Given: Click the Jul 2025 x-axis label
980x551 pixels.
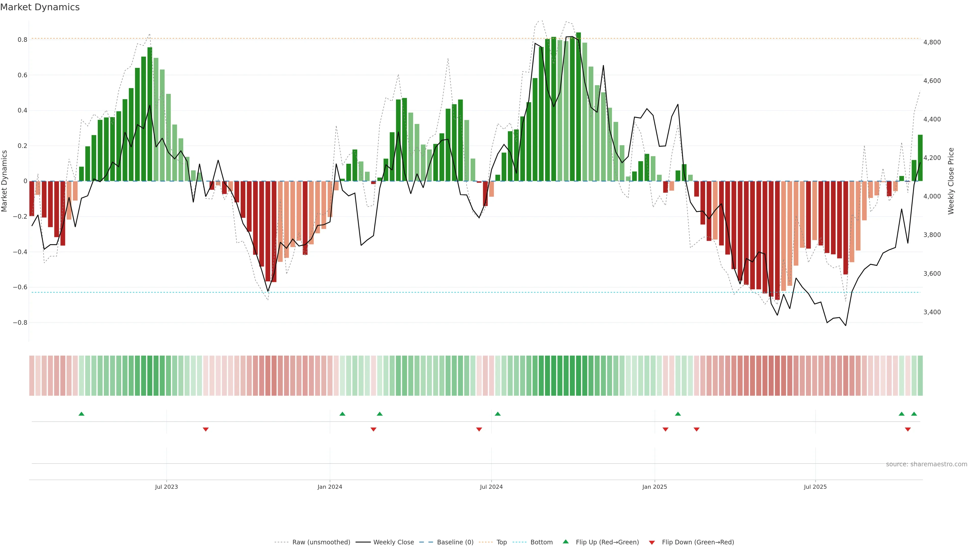Looking at the screenshot, I should click(x=815, y=487).
